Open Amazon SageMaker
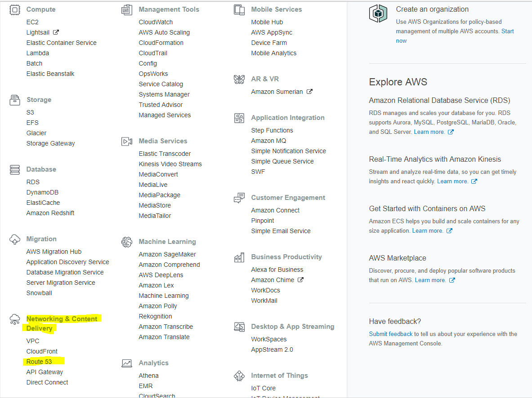Screen dimensions: 532x398 click(x=167, y=255)
